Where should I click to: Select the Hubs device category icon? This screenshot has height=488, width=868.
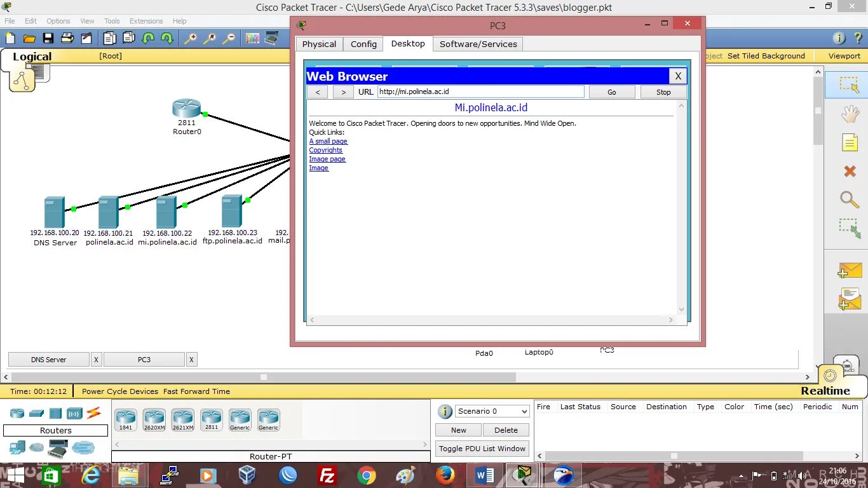pyautogui.click(x=55, y=414)
